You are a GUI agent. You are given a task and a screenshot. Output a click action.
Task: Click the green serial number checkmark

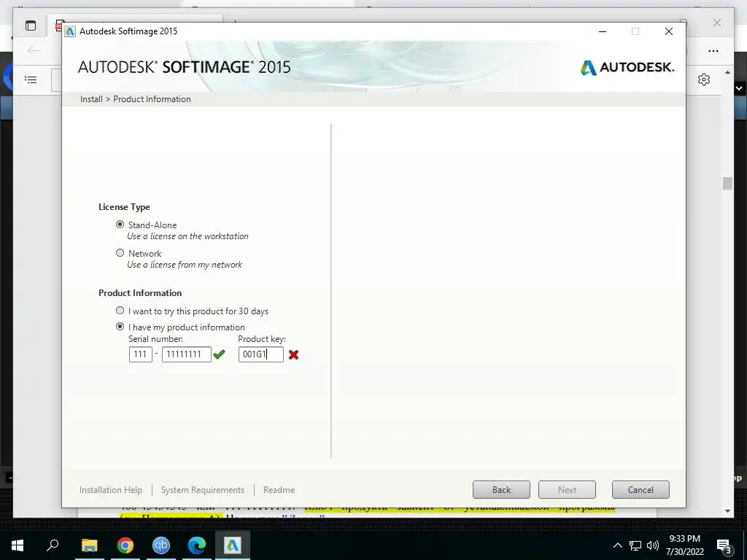point(219,354)
